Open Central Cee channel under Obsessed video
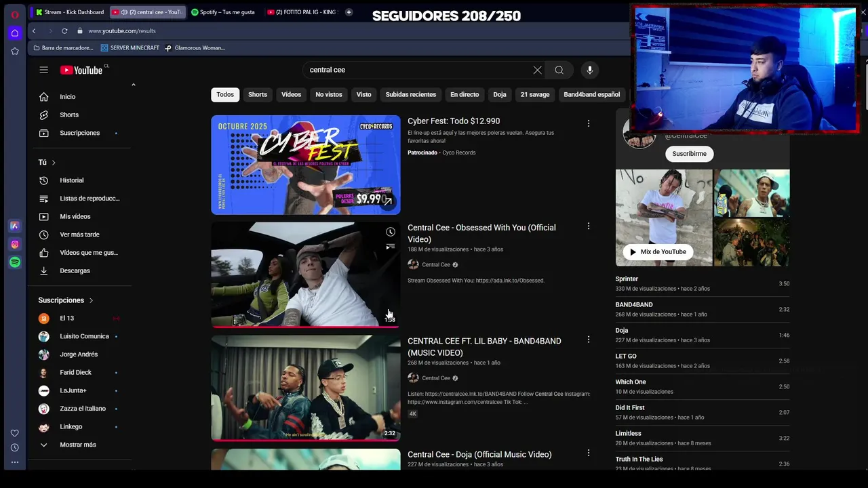The height and width of the screenshot is (488, 868). (x=435, y=265)
